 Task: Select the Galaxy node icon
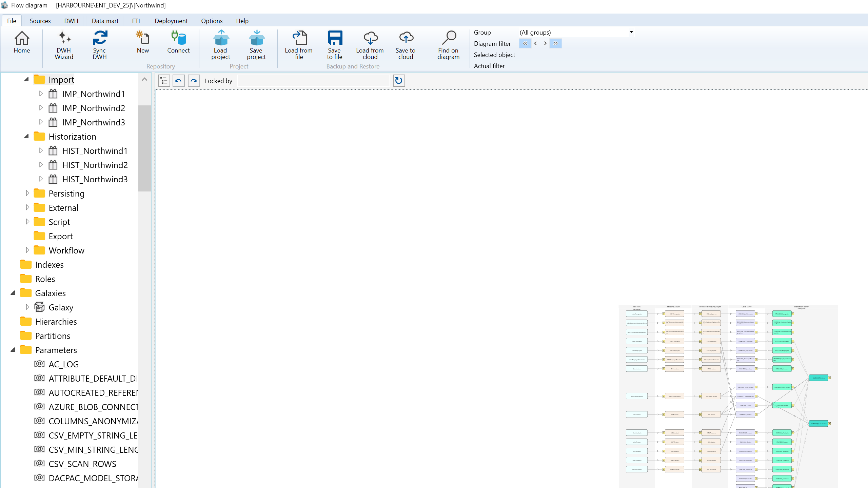(x=40, y=307)
